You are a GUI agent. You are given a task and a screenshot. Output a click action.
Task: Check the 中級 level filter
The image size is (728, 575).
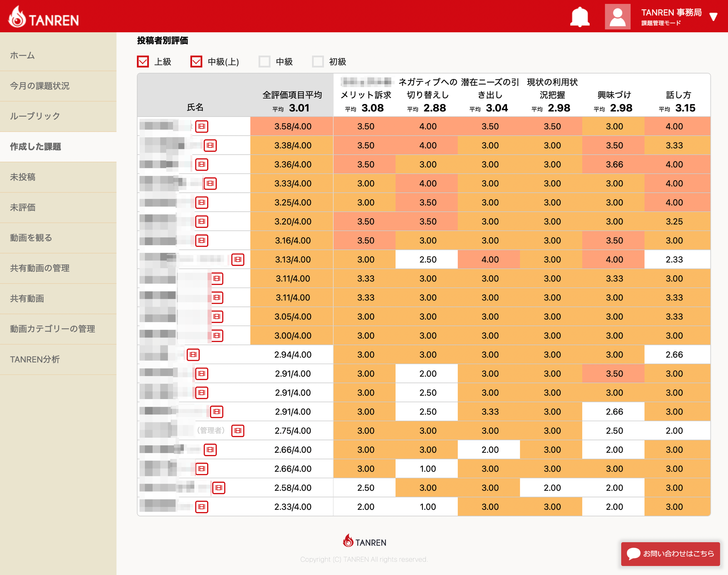pyautogui.click(x=265, y=62)
